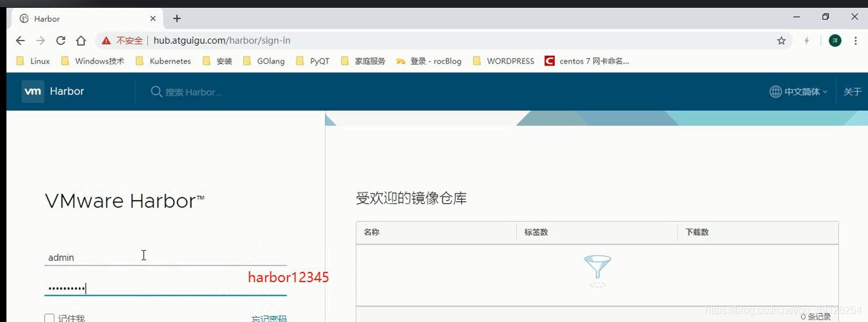Click the lightning extension icon
This screenshot has height=322, width=868.
tap(807, 40)
